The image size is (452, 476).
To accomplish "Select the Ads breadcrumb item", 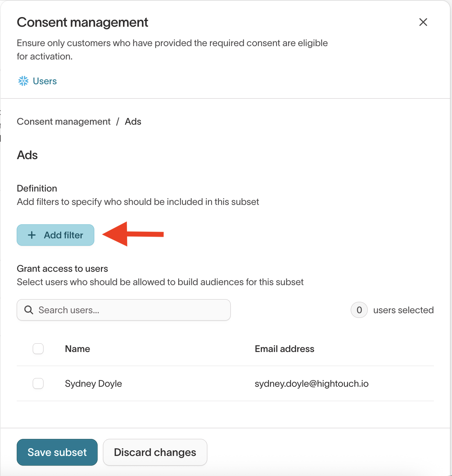I will pyautogui.click(x=133, y=122).
